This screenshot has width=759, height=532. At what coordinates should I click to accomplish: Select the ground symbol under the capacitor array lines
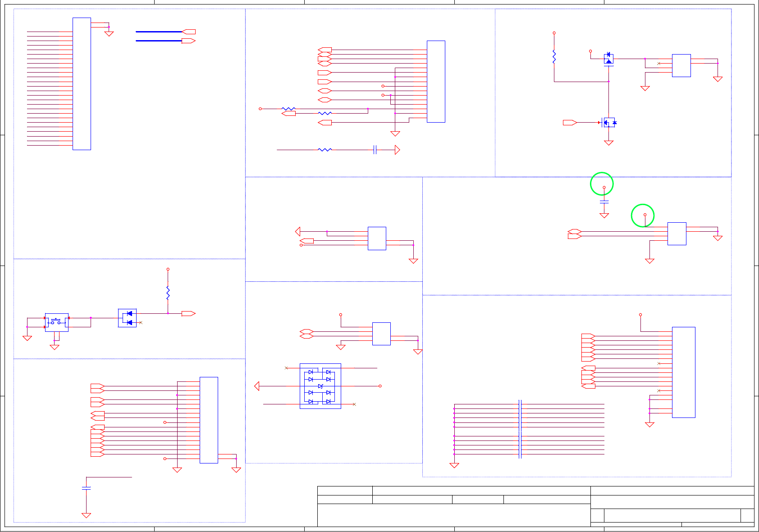click(x=454, y=465)
